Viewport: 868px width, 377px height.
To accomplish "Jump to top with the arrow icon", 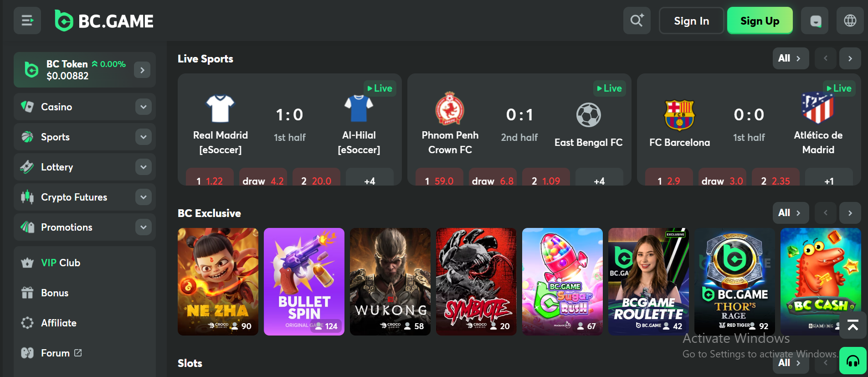I will (853, 325).
